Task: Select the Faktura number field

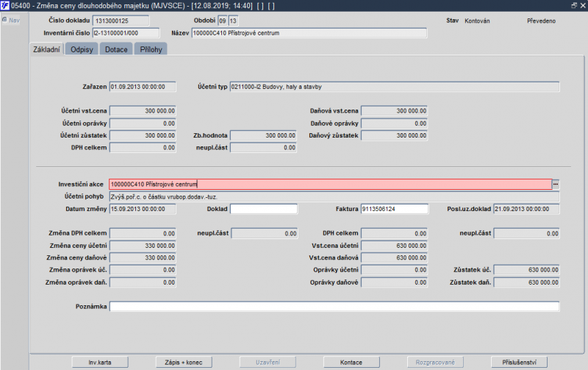Action: pos(394,209)
